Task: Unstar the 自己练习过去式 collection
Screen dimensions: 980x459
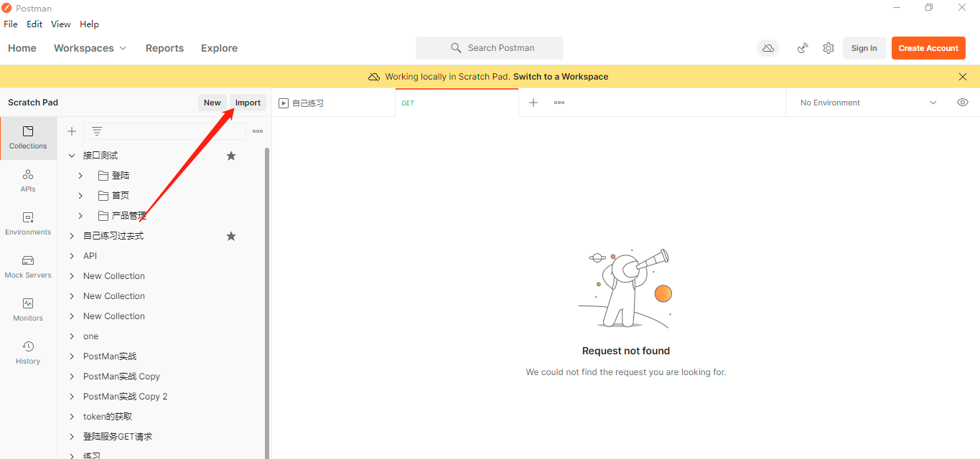Action: click(231, 236)
